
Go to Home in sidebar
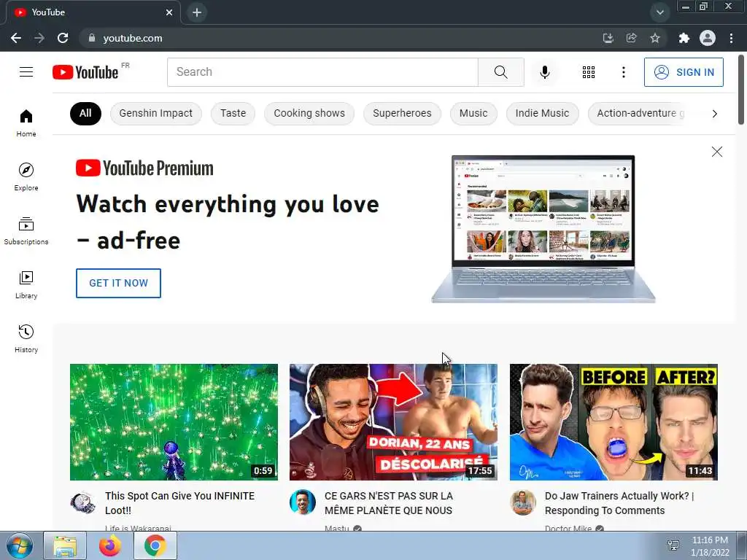(26, 122)
